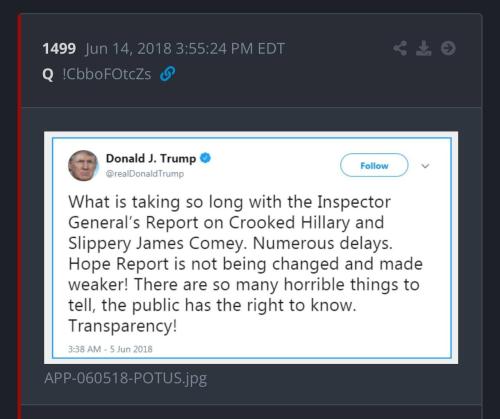500x419 pixels.
Task: Click the Q author name
Action: [x=48, y=74]
